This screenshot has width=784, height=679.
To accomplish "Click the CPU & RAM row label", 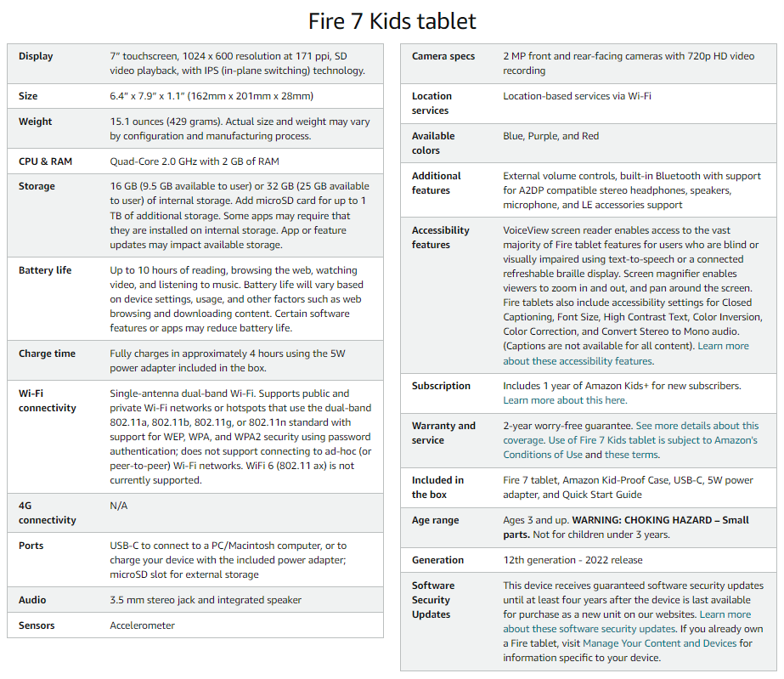I will pos(46,161).
